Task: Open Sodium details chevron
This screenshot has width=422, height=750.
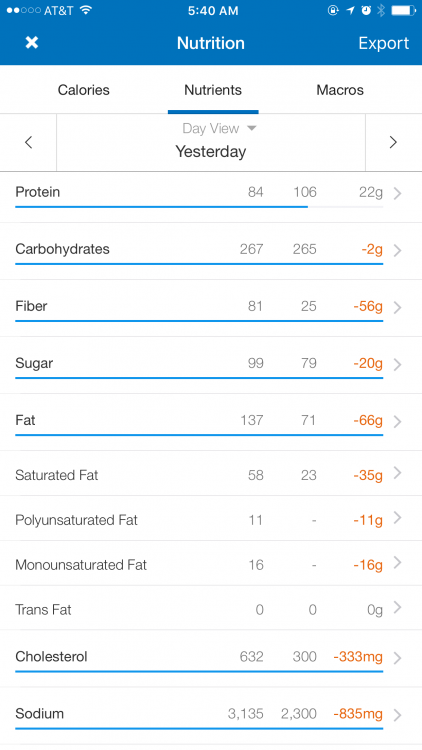Action: [x=397, y=715]
